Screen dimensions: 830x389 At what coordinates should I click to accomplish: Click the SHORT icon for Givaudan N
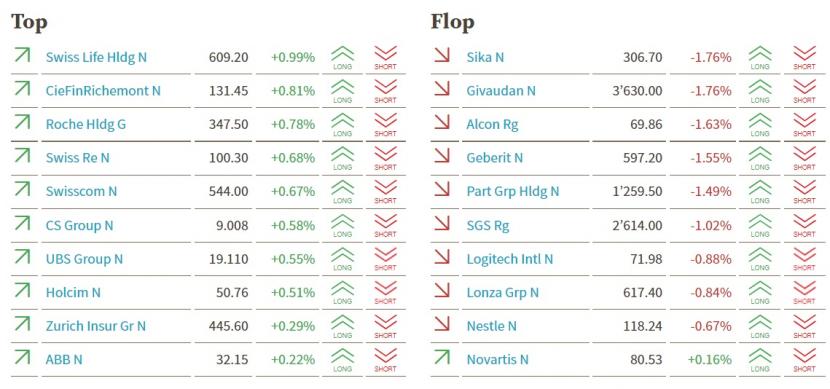point(804,92)
